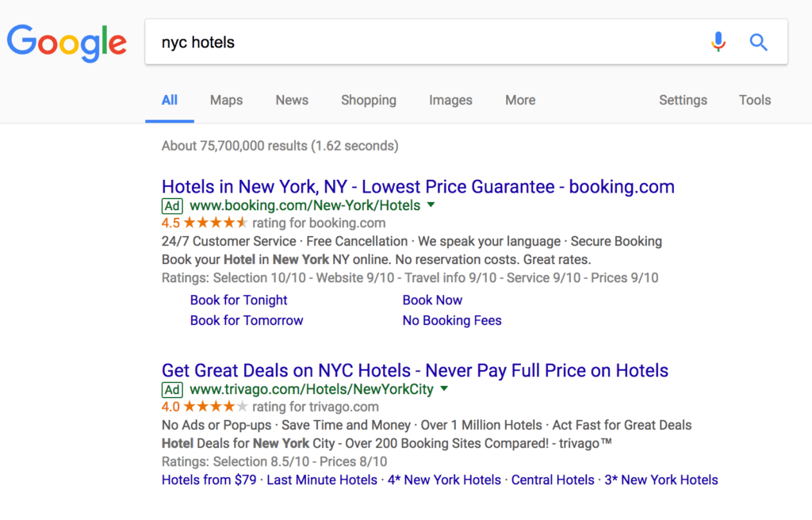
Task: Open the Settings menu
Action: [683, 100]
